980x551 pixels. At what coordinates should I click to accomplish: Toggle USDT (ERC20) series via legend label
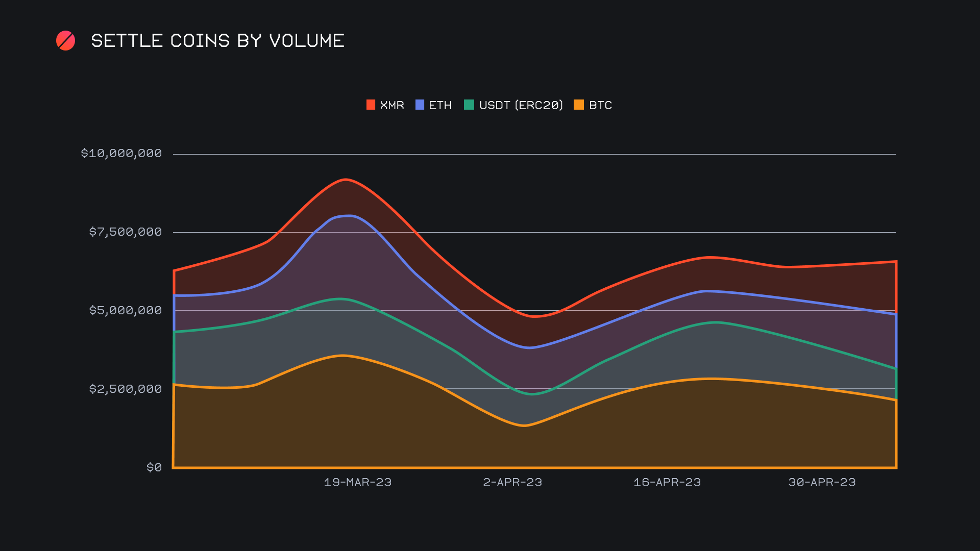pyautogui.click(x=521, y=105)
